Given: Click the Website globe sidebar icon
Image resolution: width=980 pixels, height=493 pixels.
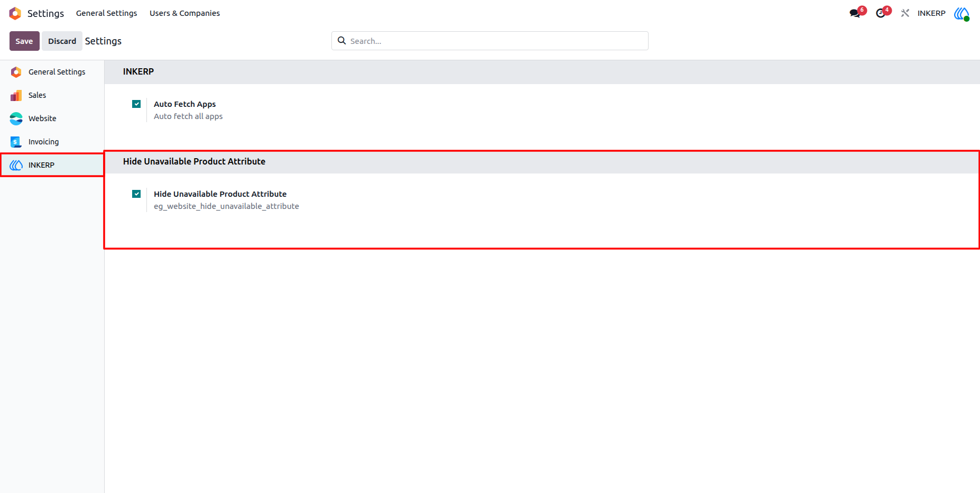Looking at the screenshot, I should point(16,118).
